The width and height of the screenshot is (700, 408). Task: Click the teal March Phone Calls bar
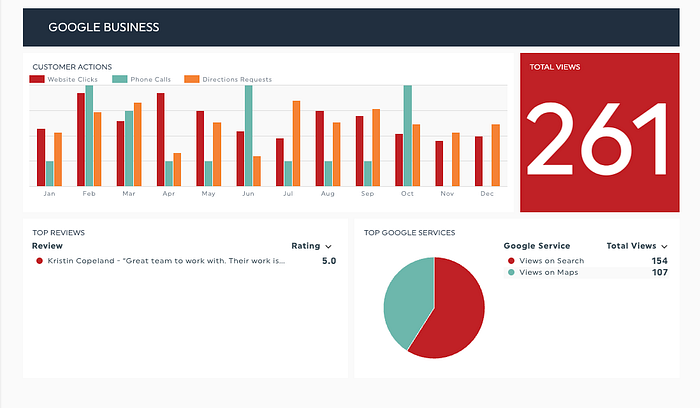[129, 149]
